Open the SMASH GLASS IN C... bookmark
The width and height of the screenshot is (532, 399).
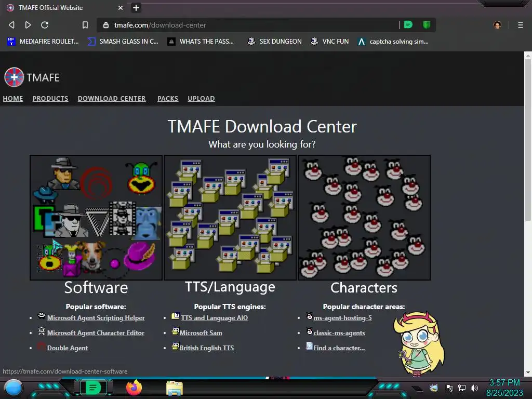[123, 42]
